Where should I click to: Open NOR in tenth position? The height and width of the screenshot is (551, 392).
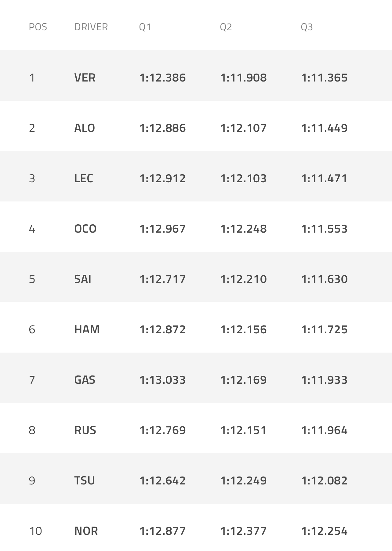pos(86,531)
